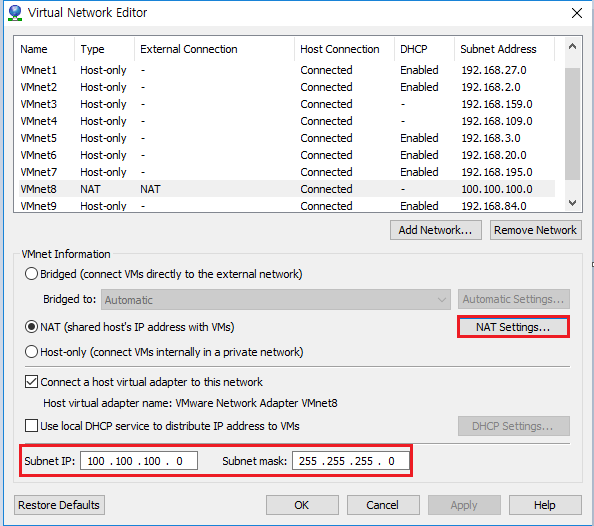Select the NAT radio button
The height and width of the screenshot is (526, 594).
pyautogui.click(x=31, y=327)
